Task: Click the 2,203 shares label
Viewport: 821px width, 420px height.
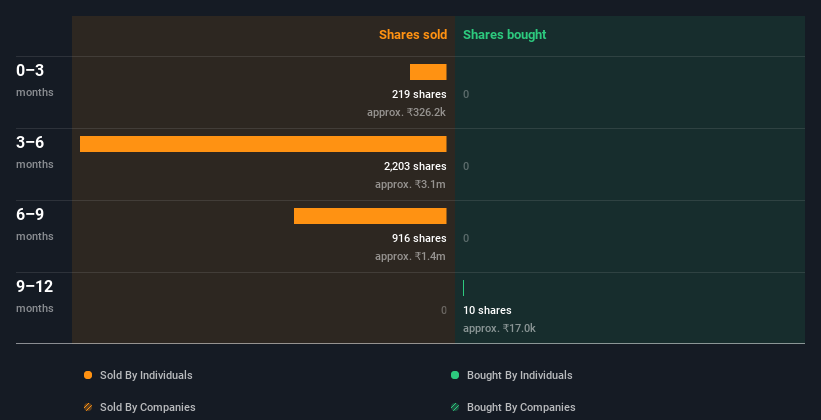Action: tap(415, 167)
